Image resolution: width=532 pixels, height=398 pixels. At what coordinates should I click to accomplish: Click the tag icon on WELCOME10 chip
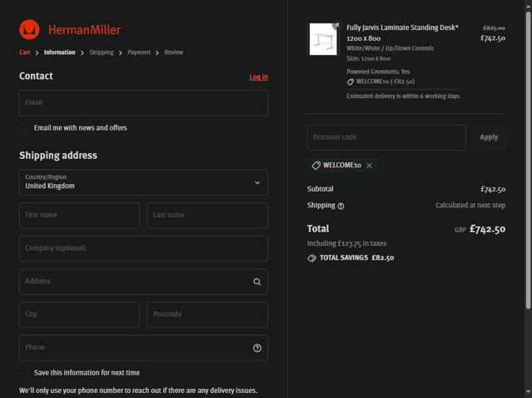pyautogui.click(x=316, y=165)
